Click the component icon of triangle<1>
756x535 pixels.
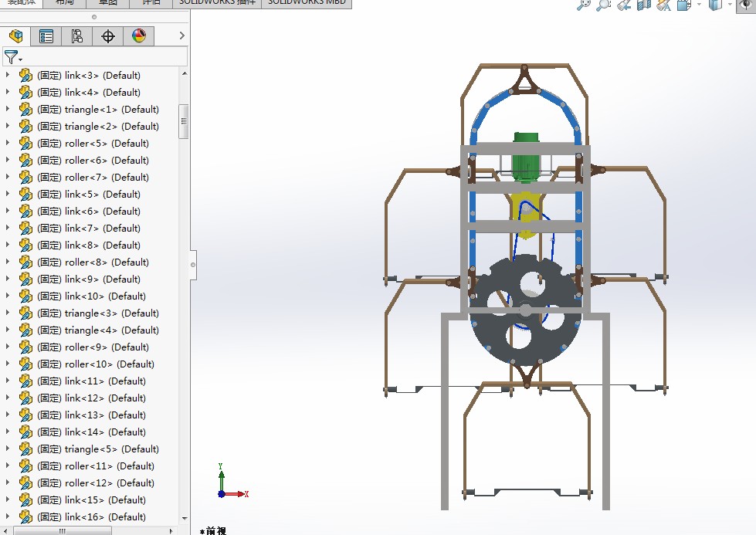coord(25,110)
